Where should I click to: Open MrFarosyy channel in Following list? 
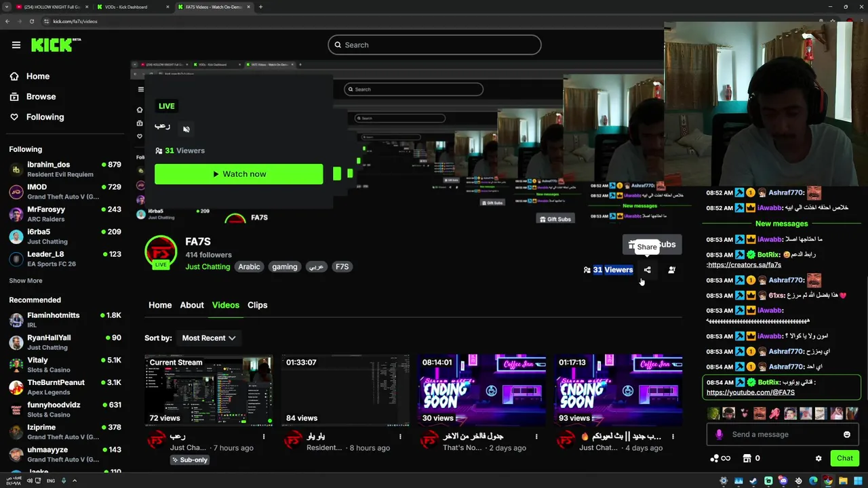click(x=65, y=214)
